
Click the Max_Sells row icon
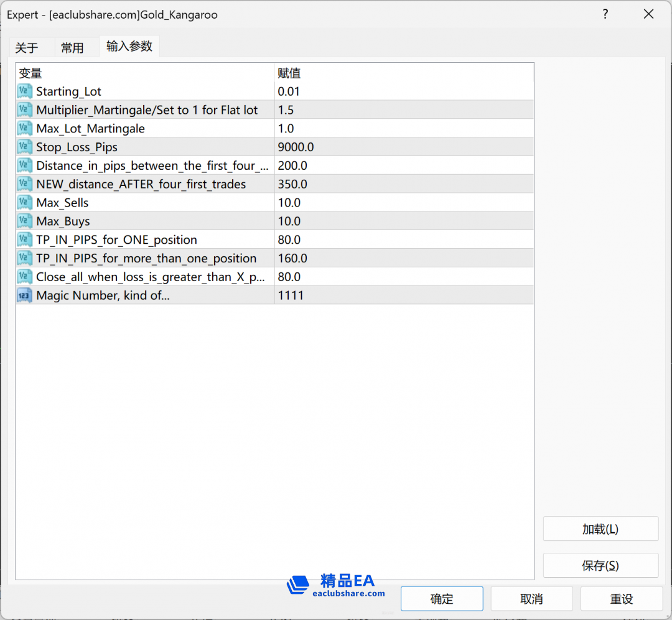coord(25,203)
